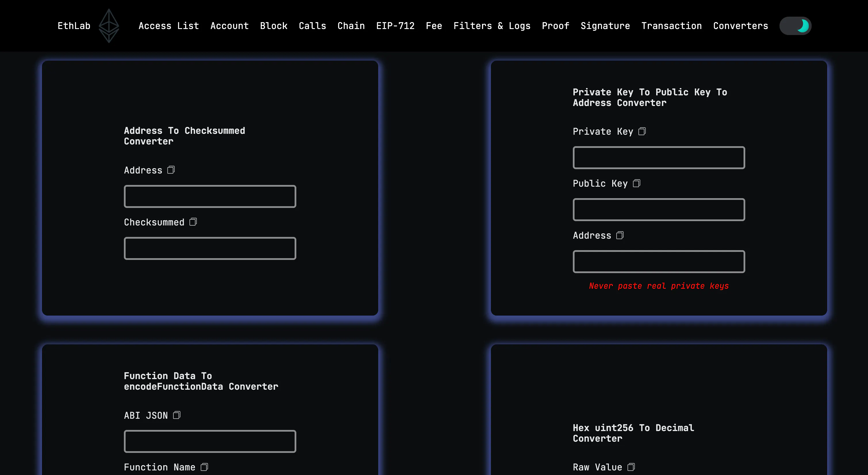Open the Fee menu

tap(434, 26)
